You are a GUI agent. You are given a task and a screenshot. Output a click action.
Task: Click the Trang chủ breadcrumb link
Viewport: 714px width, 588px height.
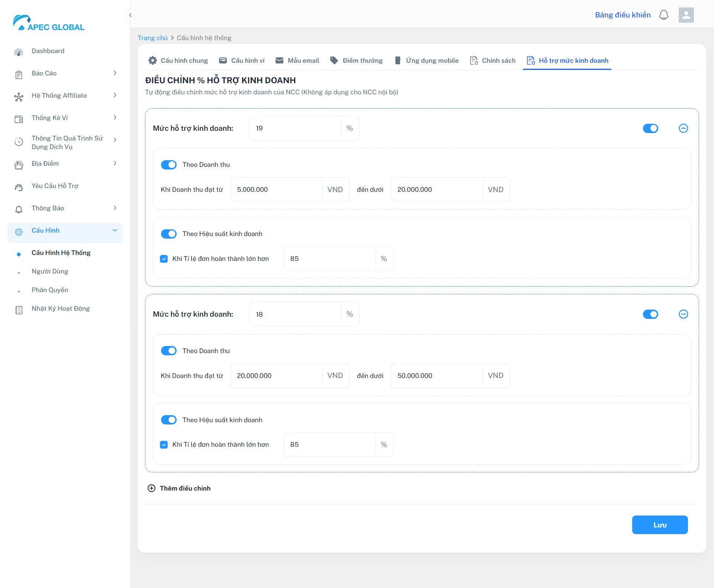152,38
